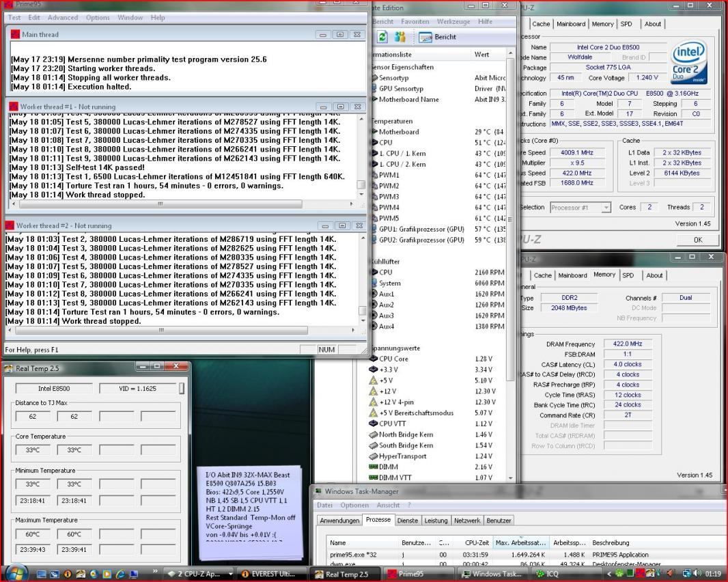The width and height of the screenshot is (728, 582).
Task: Select the CPU Core voltage chip icon
Action: [x=374, y=359]
